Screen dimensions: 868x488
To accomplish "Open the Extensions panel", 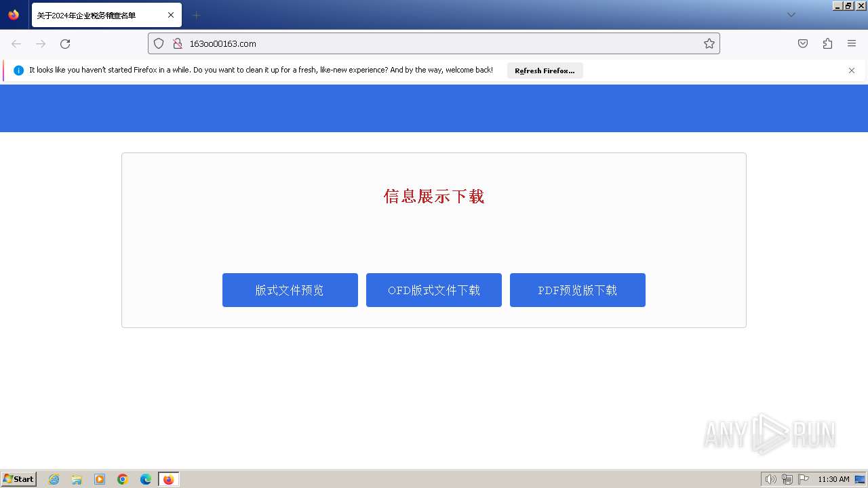I will (827, 43).
